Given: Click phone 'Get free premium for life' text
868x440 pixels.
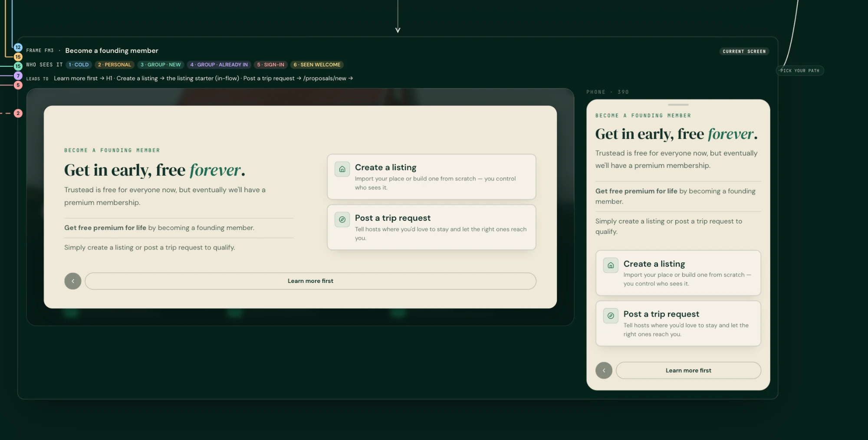Looking at the screenshot, I should 636,191.
